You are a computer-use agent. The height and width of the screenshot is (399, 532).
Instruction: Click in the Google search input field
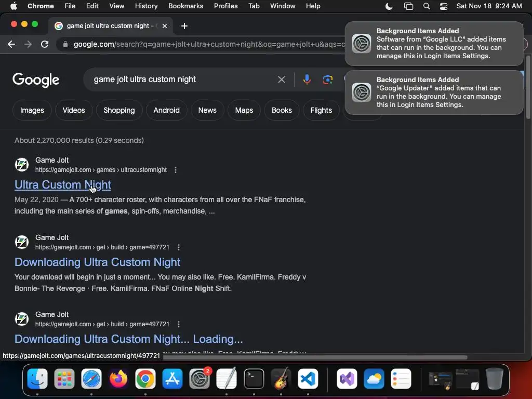[x=180, y=79]
